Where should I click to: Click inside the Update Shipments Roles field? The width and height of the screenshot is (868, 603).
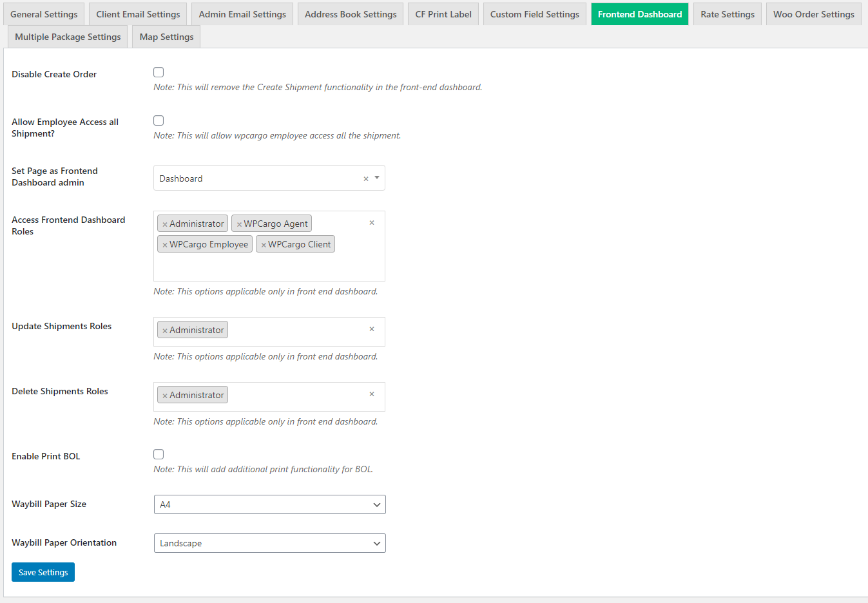point(296,331)
